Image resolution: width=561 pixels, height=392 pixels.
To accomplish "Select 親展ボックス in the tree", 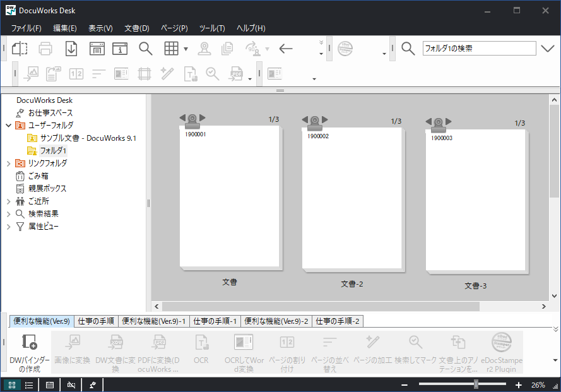I will click(47, 188).
